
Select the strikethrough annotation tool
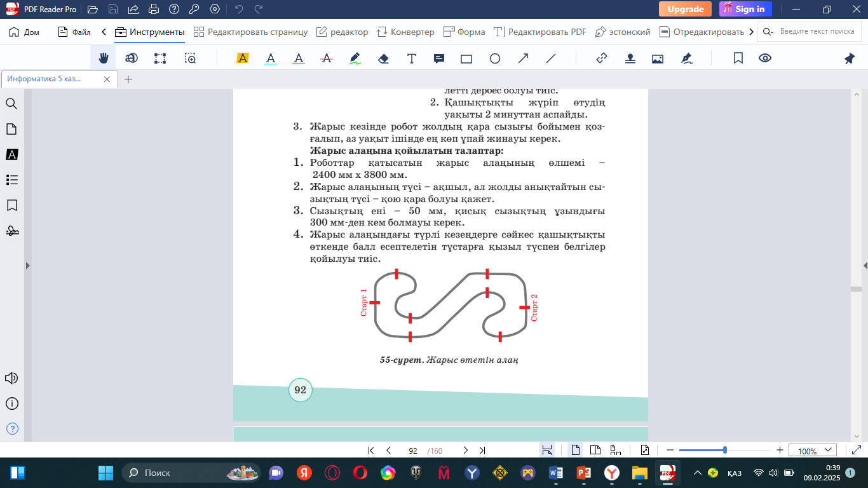(327, 58)
